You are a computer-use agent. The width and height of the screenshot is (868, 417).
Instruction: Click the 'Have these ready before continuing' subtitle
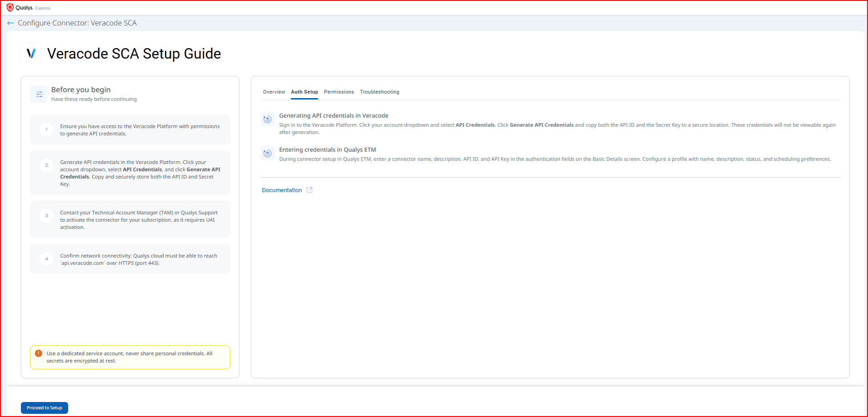(94, 99)
